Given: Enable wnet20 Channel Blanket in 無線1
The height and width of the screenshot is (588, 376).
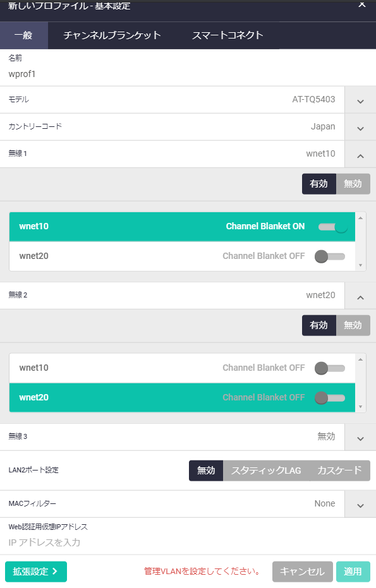Looking at the screenshot, I should [x=330, y=256].
